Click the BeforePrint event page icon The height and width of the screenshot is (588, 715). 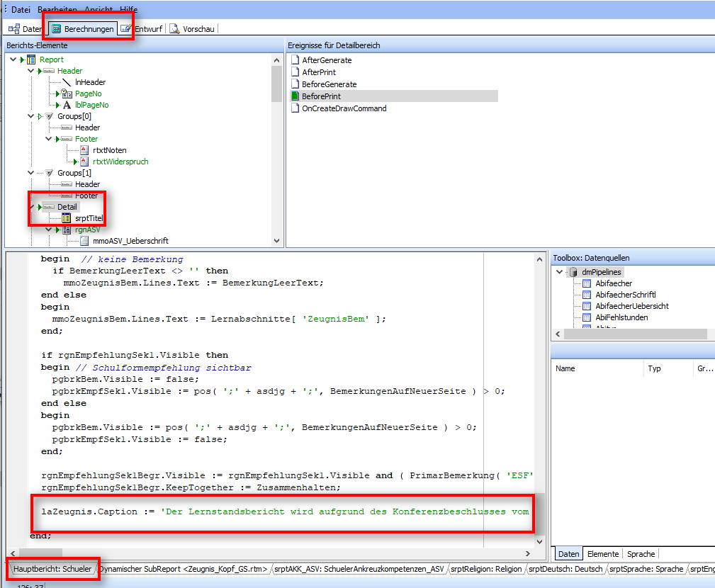click(295, 96)
